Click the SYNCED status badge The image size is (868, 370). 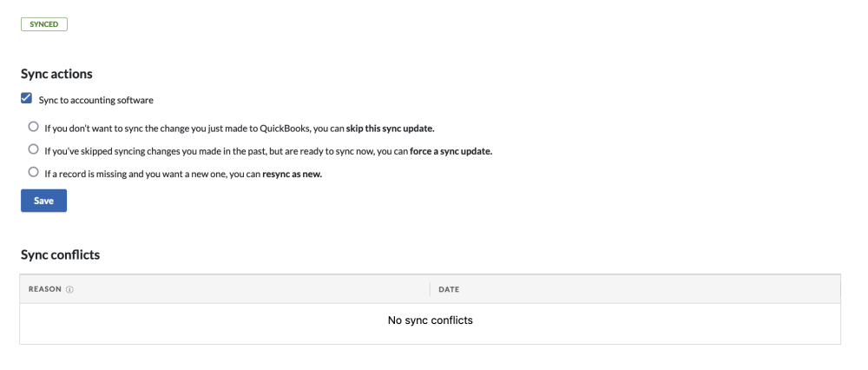tap(44, 24)
